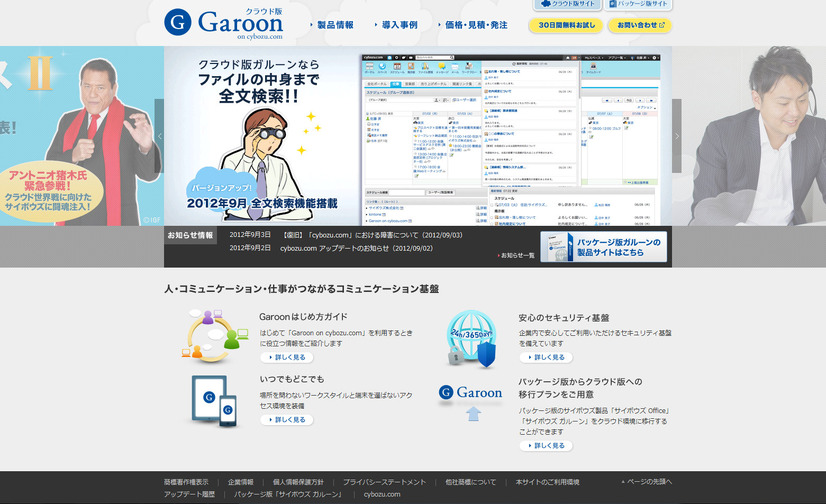
Task: Open 商標著作権表示 footer link
Action: point(186,482)
